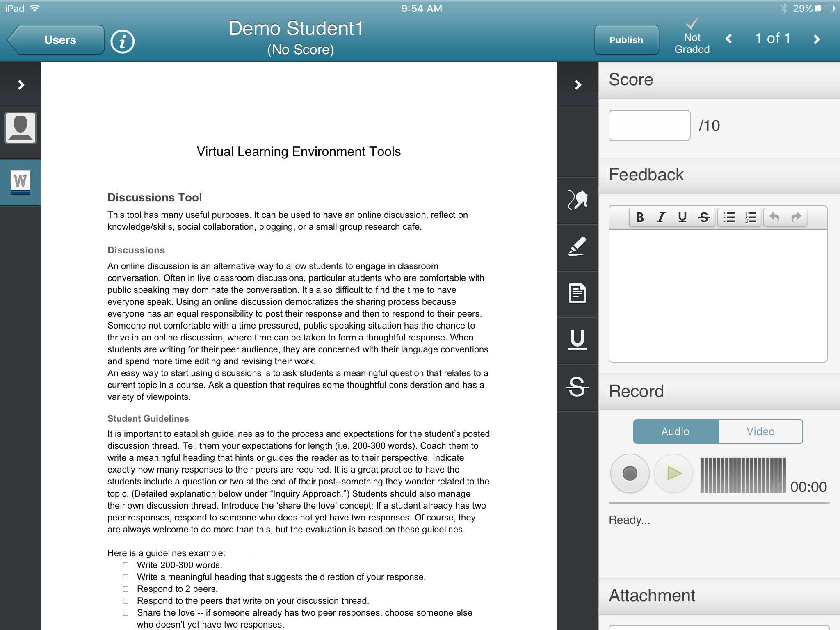
Task: Click the Student Guidelines subheading
Action: pyautogui.click(x=148, y=419)
